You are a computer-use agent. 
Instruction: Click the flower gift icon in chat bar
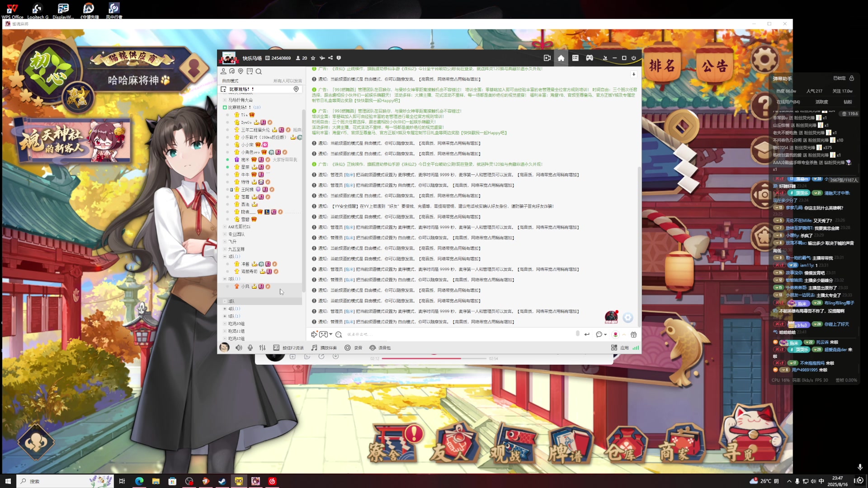[x=615, y=334]
